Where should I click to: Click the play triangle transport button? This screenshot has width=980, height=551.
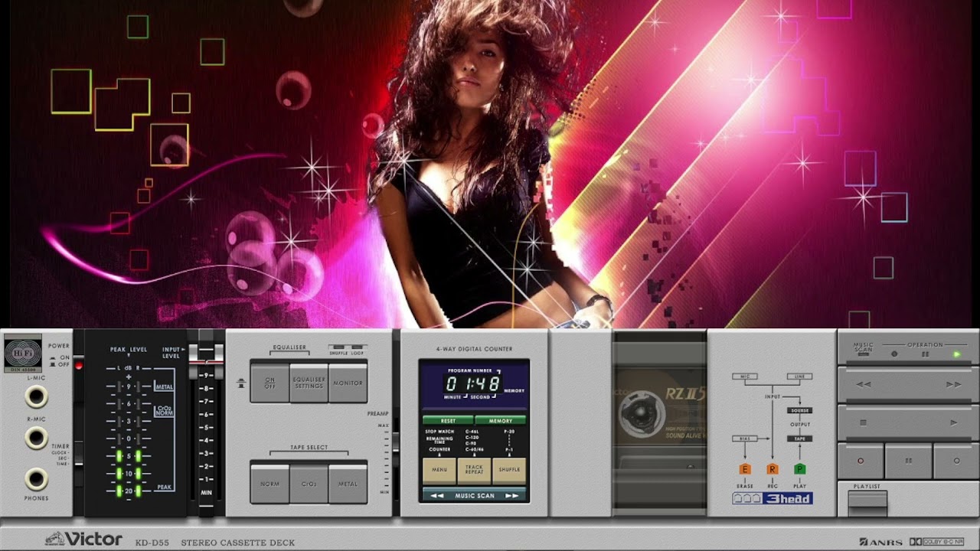[953, 422]
